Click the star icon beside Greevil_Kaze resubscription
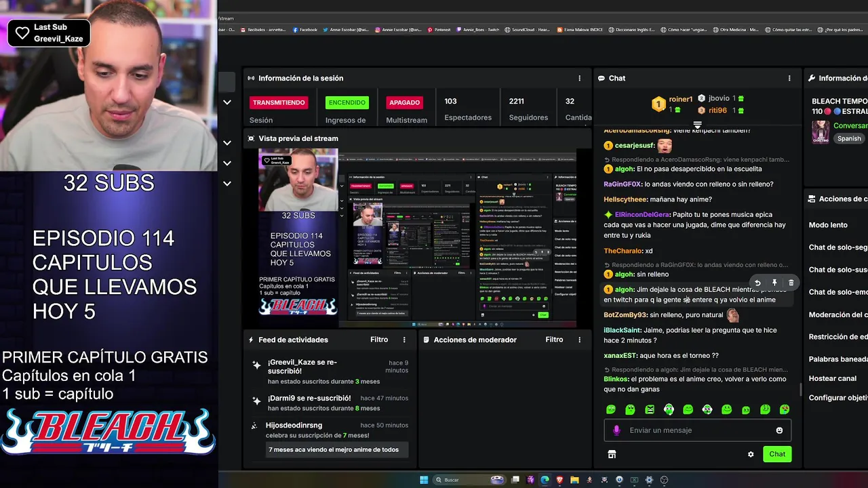Screen dimensions: 868x488 point(256,365)
